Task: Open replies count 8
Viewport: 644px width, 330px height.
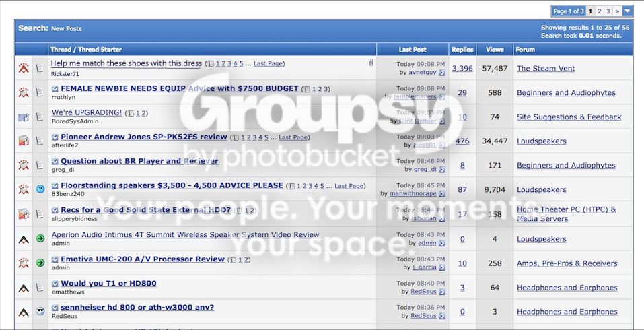Action: 462,165
